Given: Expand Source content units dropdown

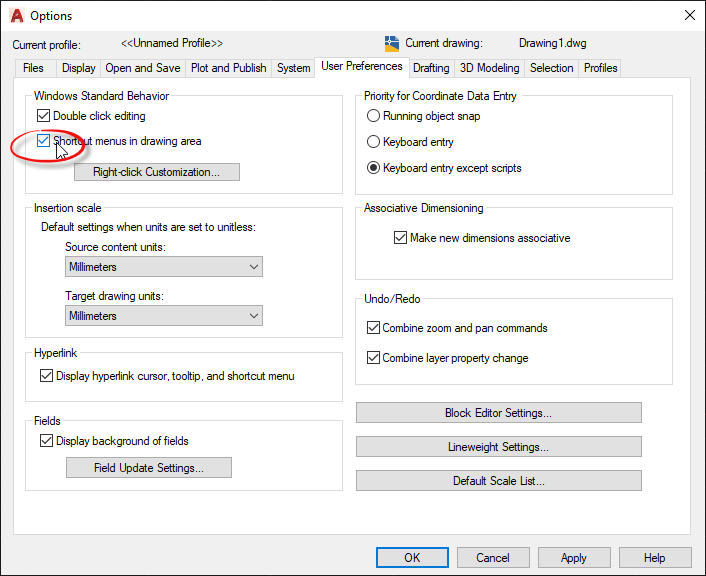Looking at the screenshot, I should [x=163, y=267].
